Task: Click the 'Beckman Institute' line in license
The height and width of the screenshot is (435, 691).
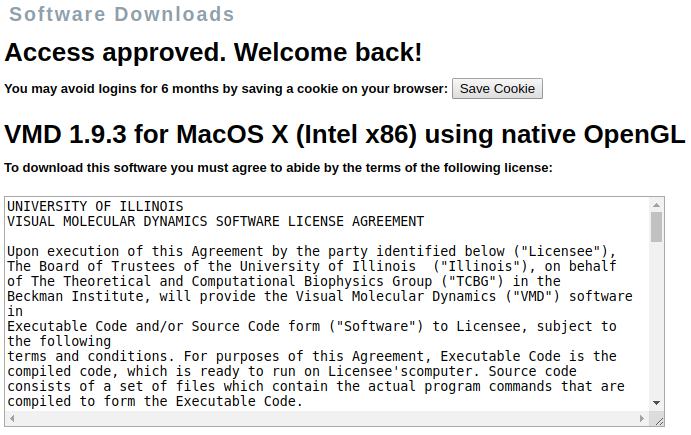Action: coord(320,296)
